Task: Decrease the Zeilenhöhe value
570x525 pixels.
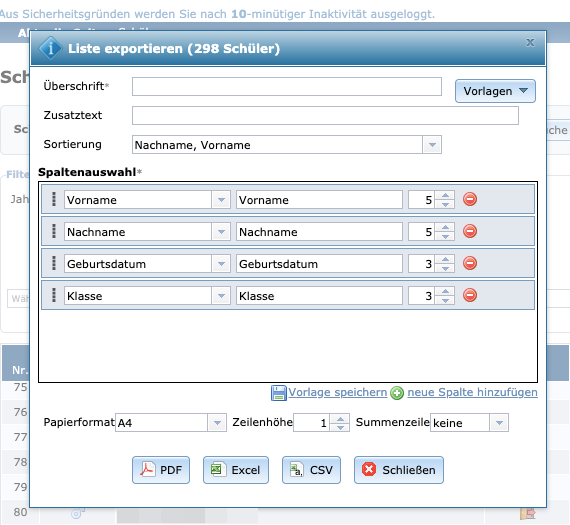Action: coord(340,427)
